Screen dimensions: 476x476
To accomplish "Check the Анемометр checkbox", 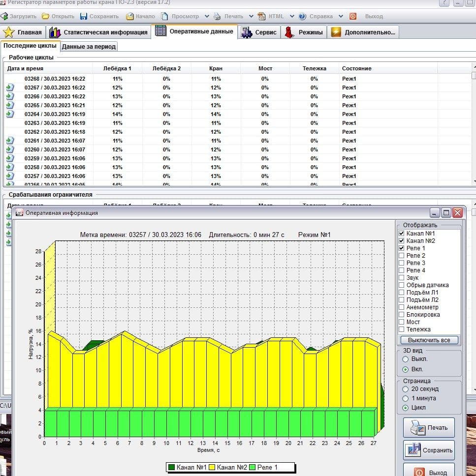I will tap(401, 307).
